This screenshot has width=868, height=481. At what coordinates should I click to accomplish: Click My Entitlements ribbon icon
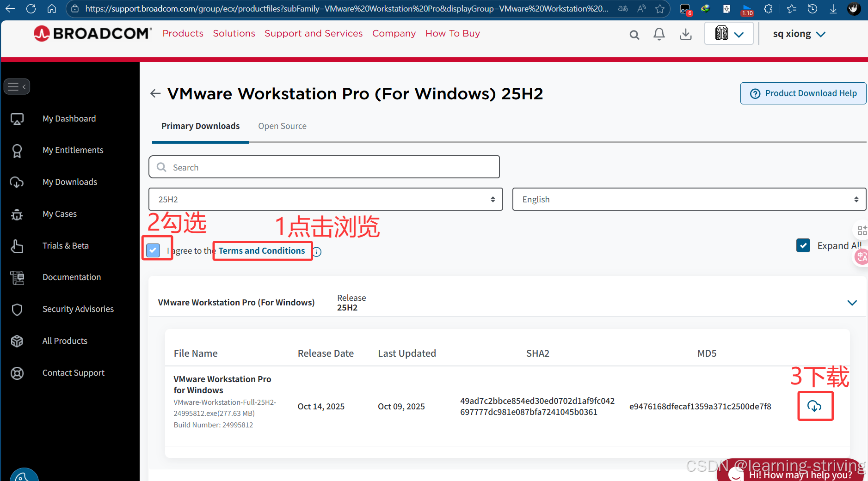click(17, 151)
